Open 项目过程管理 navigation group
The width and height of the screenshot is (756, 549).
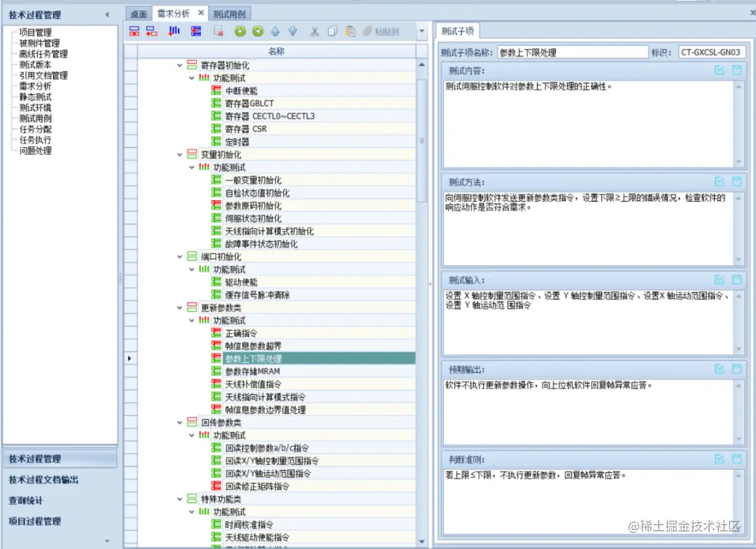pos(35,521)
